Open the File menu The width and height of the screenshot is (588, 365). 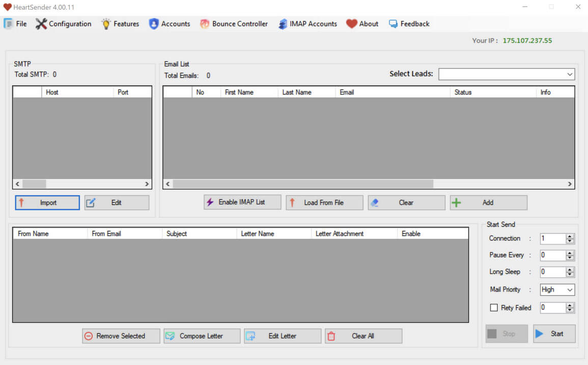15,23
